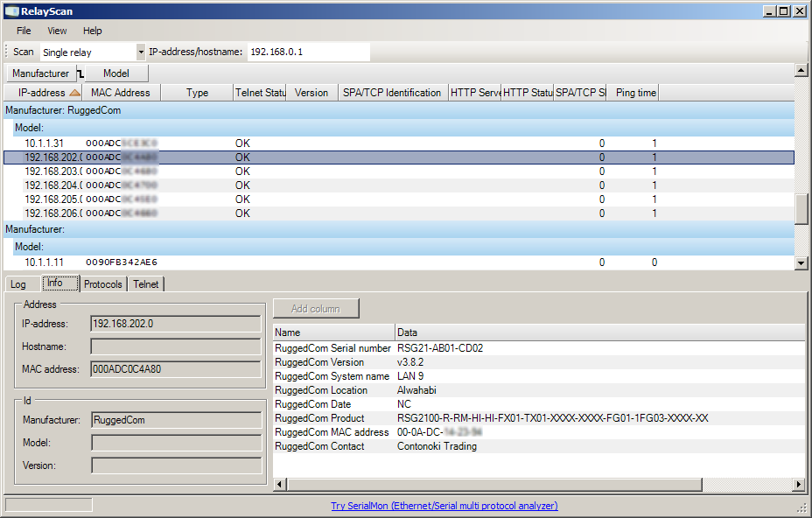Sort by the Version column header
The height and width of the screenshot is (518, 812).
pyautogui.click(x=311, y=93)
